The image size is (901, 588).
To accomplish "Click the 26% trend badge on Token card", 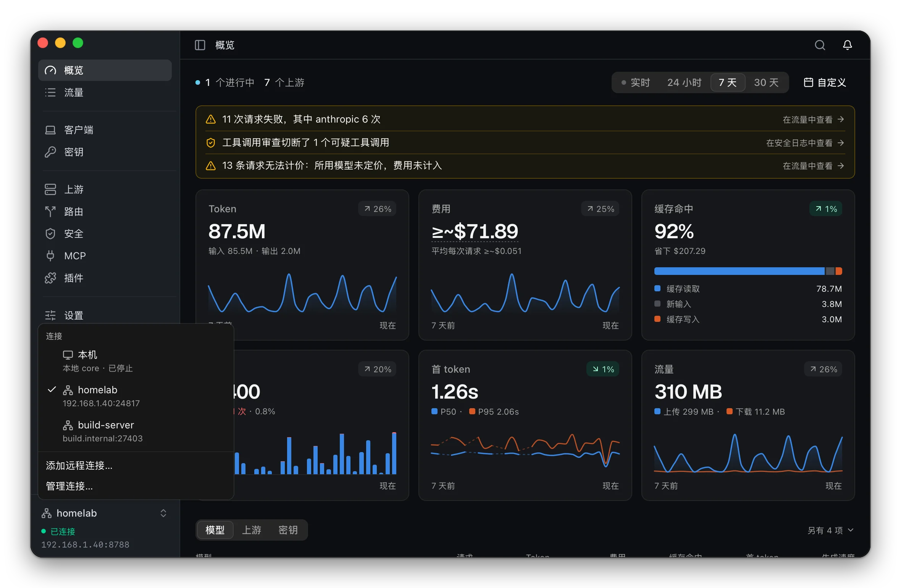I will point(378,209).
